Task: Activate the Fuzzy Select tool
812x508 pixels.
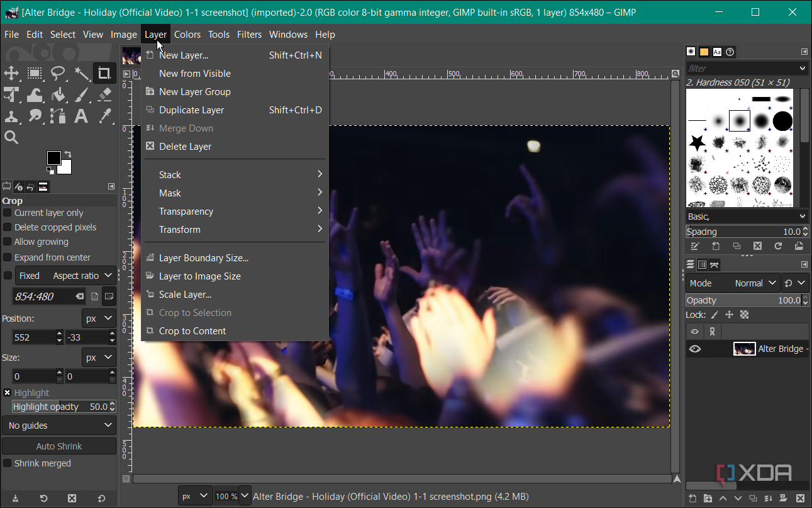Action: (82, 74)
